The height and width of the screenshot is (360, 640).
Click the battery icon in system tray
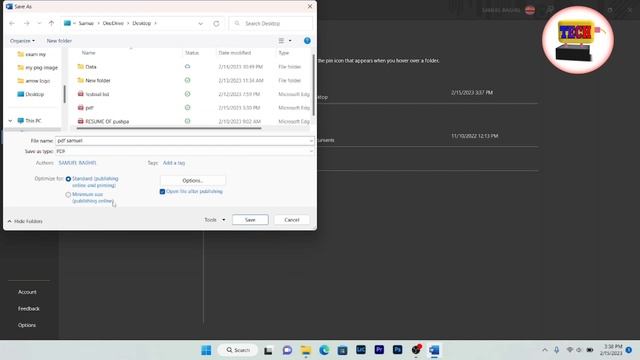click(590, 350)
